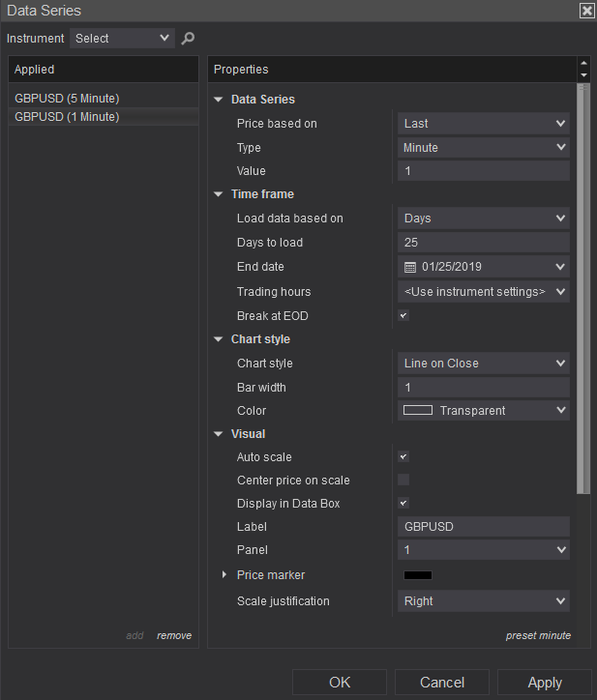Open the End date calendar icon
The width and height of the screenshot is (597, 700).
(409, 267)
